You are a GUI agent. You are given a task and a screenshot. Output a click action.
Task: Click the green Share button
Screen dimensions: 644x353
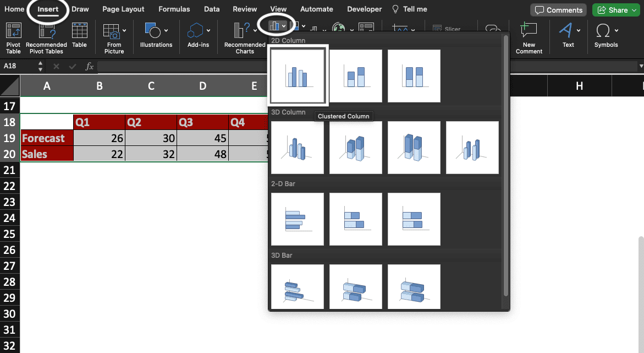(615, 10)
